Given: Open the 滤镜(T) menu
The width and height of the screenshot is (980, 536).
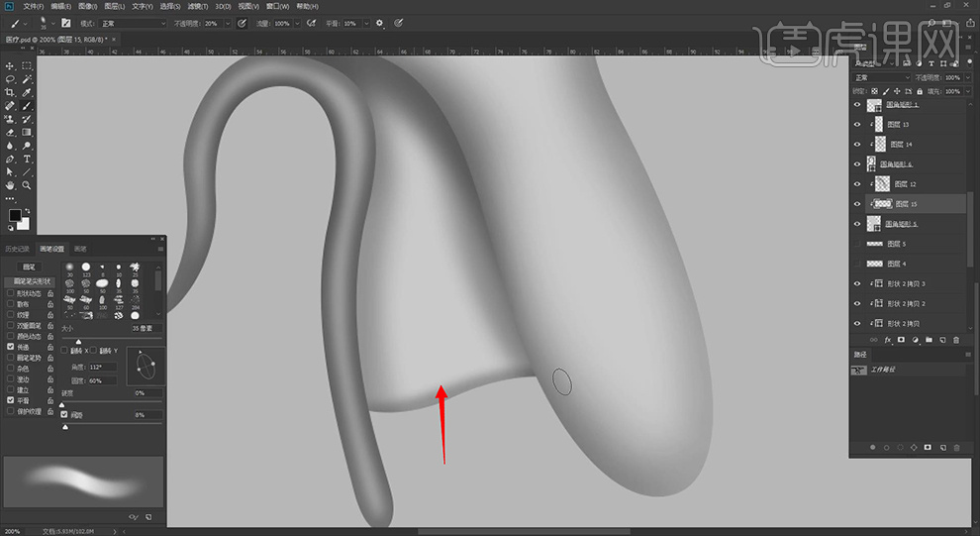Looking at the screenshot, I should [x=198, y=6].
